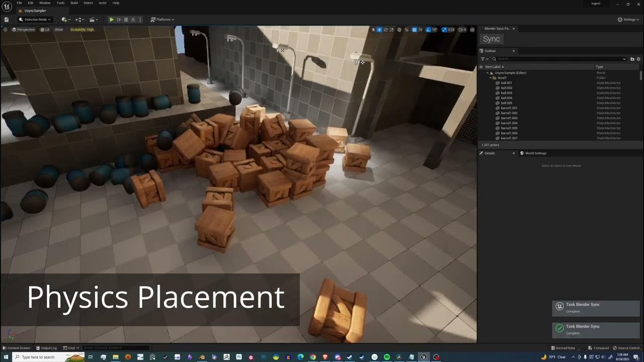
Task: Activate the translate move tool
Action: point(379,30)
